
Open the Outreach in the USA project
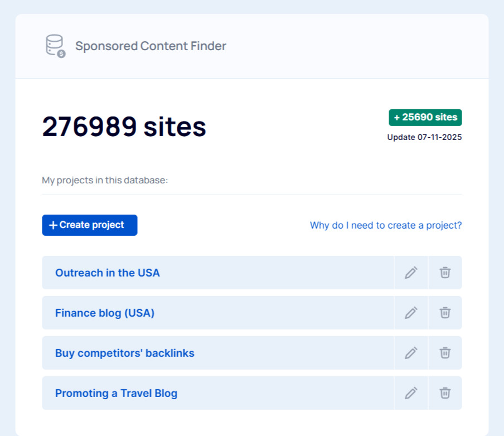coord(107,273)
